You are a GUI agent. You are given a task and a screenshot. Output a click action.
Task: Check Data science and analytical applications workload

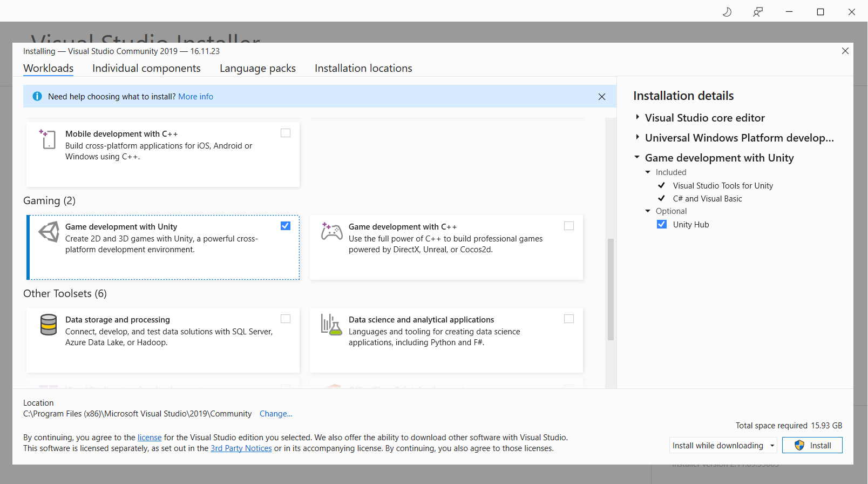(x=569, y=319)
